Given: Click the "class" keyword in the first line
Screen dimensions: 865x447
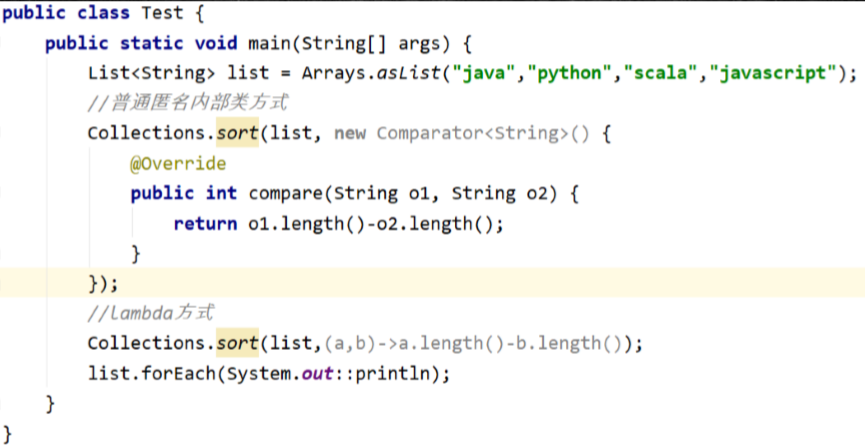Looking at the screenshot, I should [x=104, y=13].
